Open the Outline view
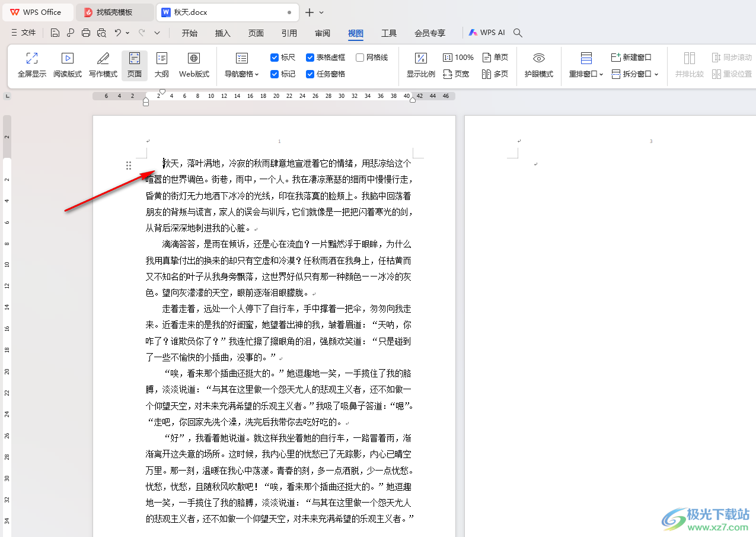Screen dimensions: 756x537 [162, 65]
